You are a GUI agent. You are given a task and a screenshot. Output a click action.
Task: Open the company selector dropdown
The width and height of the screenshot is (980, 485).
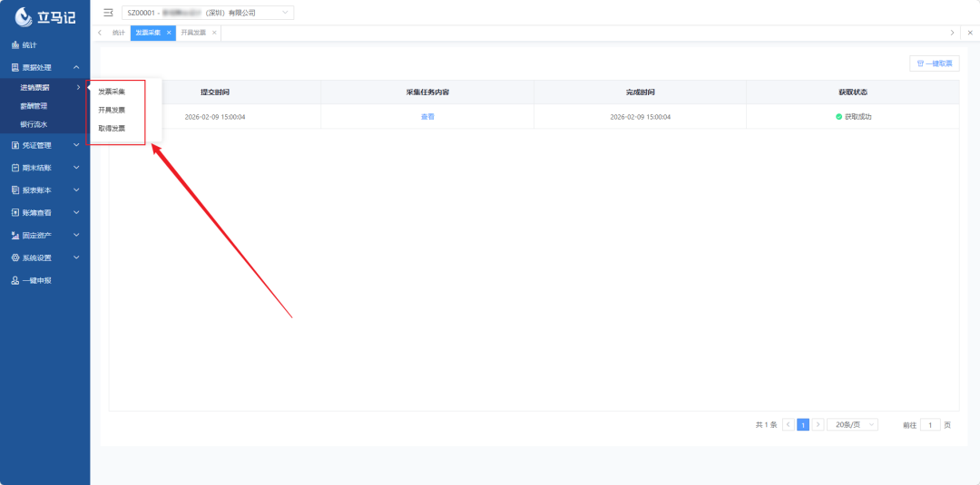208,13
